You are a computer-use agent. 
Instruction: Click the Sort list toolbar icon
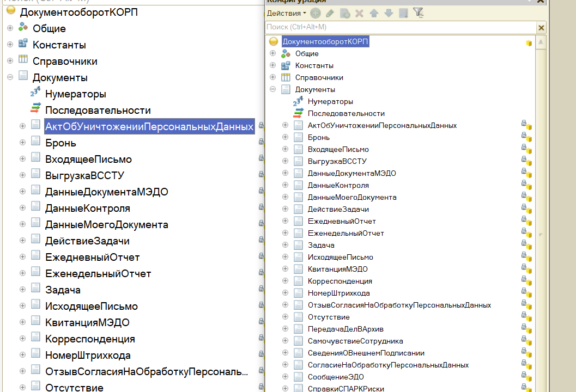tap(403, 14)
